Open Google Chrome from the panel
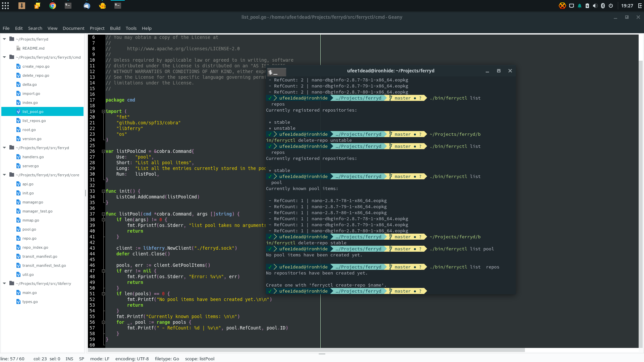The height and width of the screenshot is (362, 644). point(53,6)
